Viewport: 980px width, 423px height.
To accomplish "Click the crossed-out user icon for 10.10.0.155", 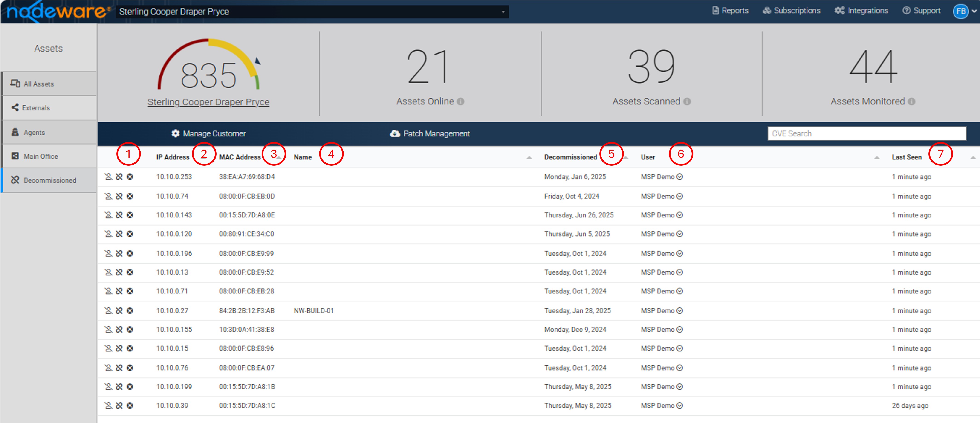I will [108, 329].
